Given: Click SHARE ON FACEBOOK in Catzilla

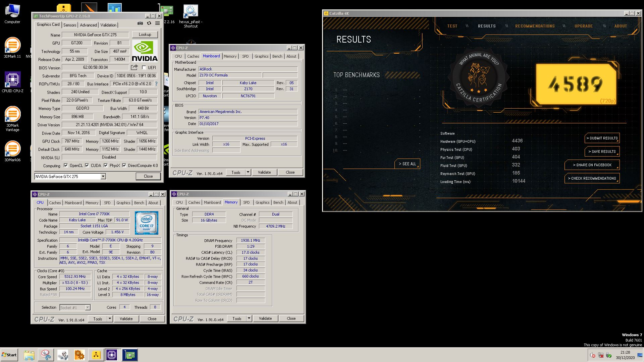Looking at the screenshot, I should pyautogui.click(x=592, y=165).
